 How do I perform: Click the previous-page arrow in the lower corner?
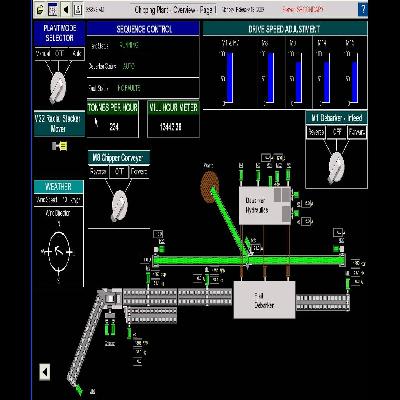(45, 372)
